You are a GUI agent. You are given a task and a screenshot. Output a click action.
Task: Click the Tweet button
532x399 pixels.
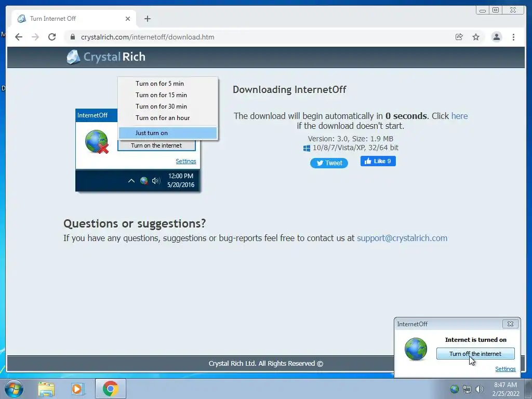[329, 163]
